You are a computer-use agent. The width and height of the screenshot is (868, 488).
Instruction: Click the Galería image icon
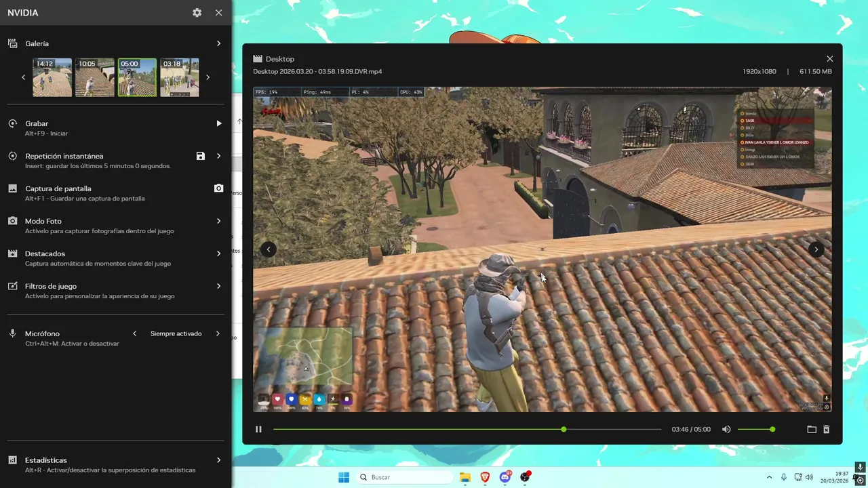pos(12,43)
